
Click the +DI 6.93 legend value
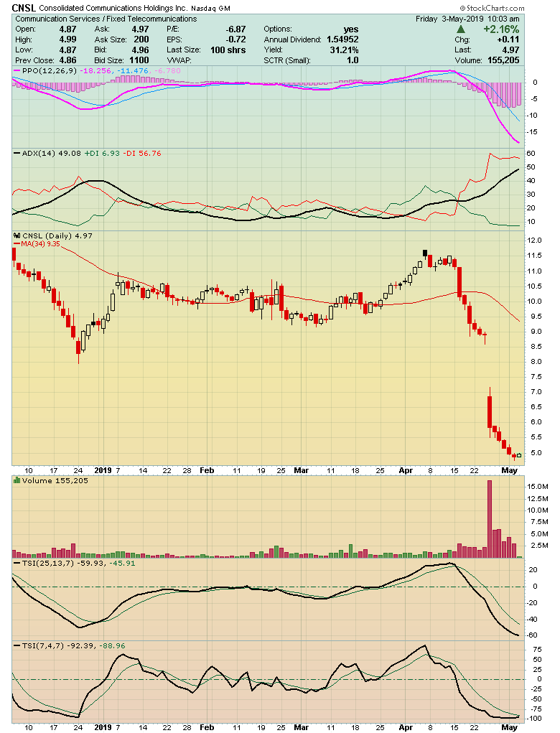click(102, 154)
